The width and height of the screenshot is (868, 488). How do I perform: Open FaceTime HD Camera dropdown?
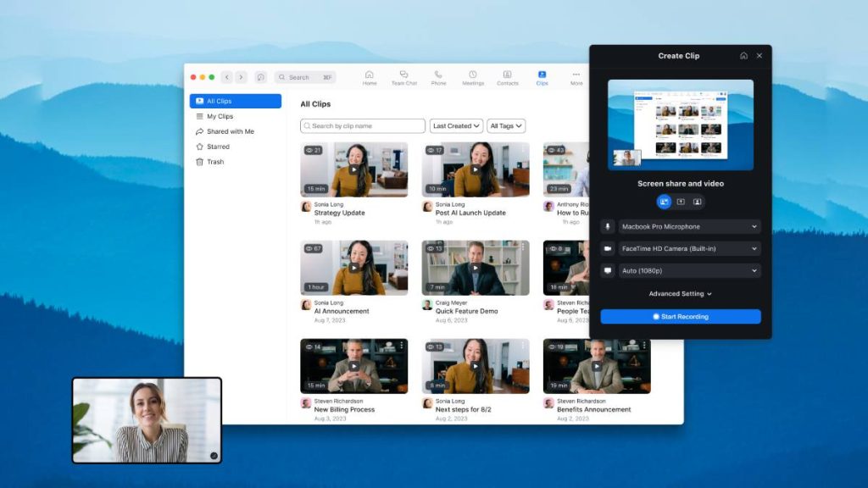click(689, 249)
